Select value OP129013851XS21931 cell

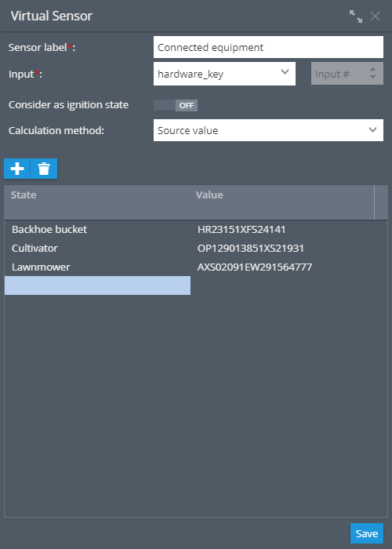251,249
